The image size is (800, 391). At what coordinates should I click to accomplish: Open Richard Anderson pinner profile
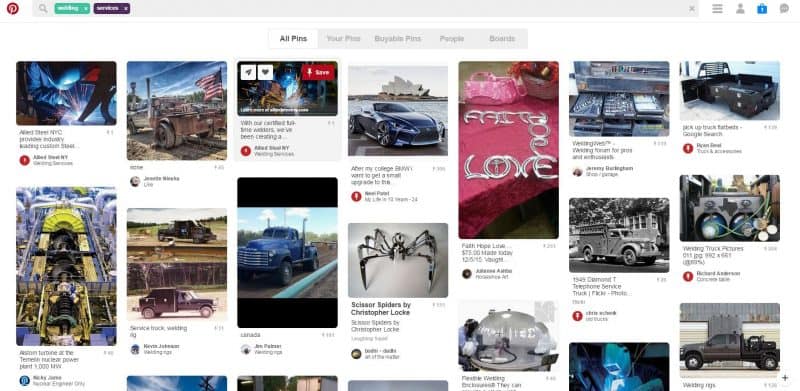click(718, 274)
